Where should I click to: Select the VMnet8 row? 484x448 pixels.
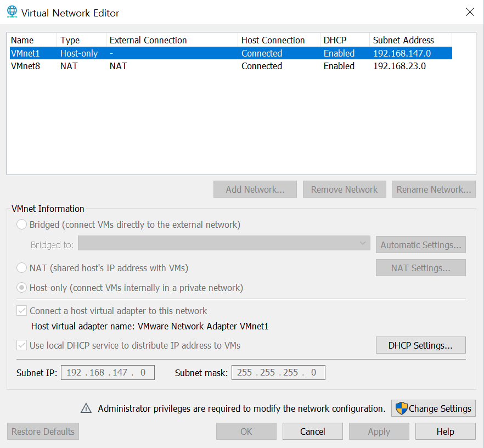(231, 66)
